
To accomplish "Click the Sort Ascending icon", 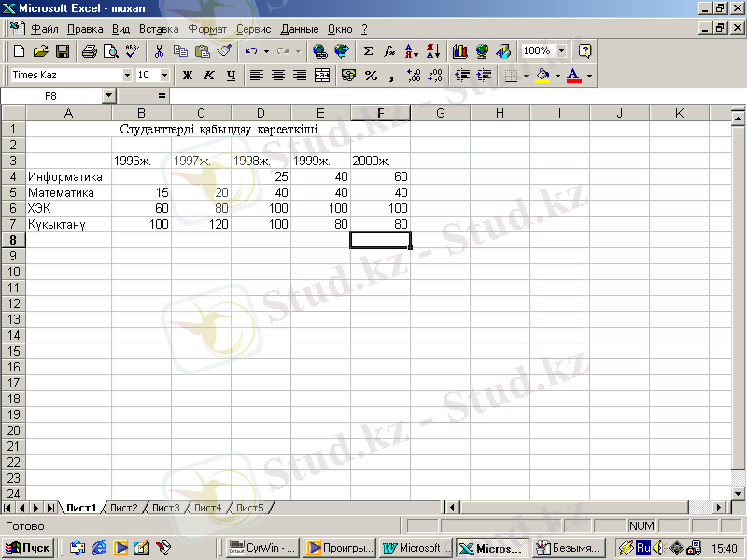I will [413, 51].
